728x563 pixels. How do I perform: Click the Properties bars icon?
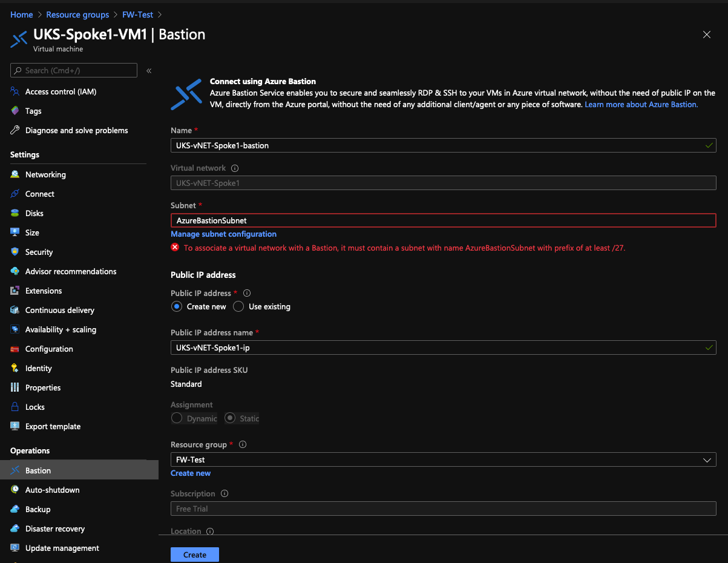[15, 387]
